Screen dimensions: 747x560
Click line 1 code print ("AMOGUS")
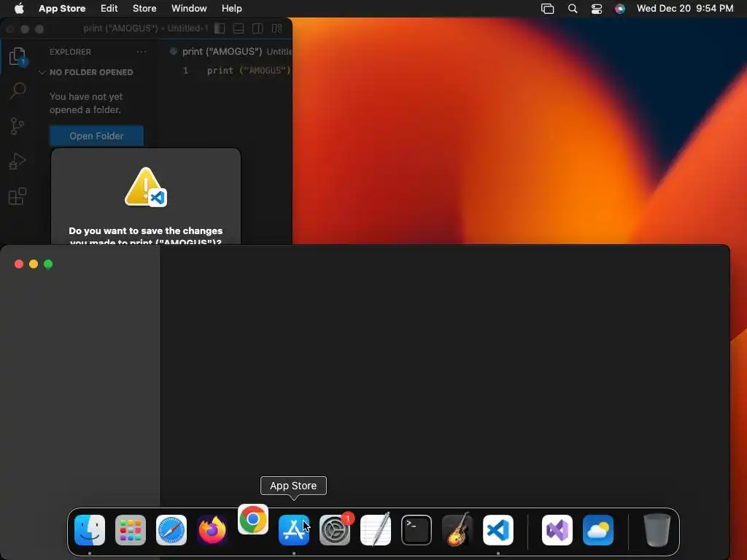[x=249, y=71]
